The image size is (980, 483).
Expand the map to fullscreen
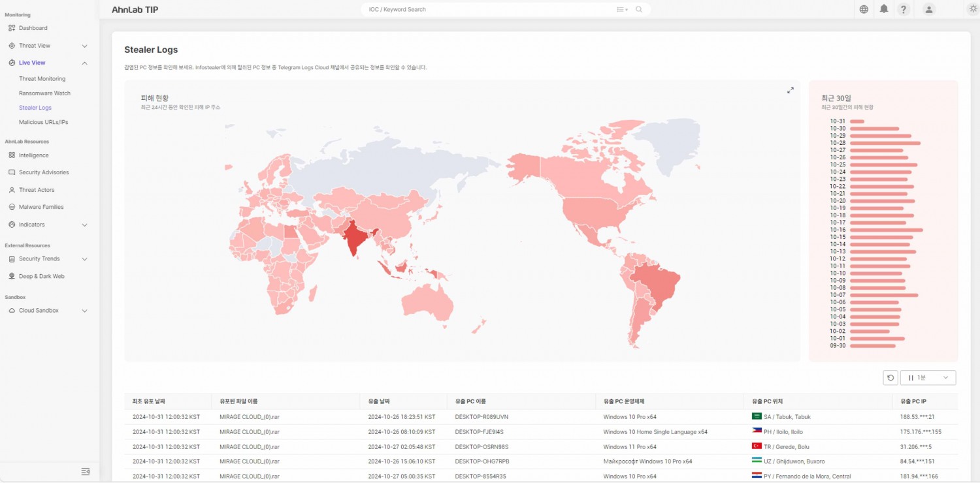[x=790, y=91]
